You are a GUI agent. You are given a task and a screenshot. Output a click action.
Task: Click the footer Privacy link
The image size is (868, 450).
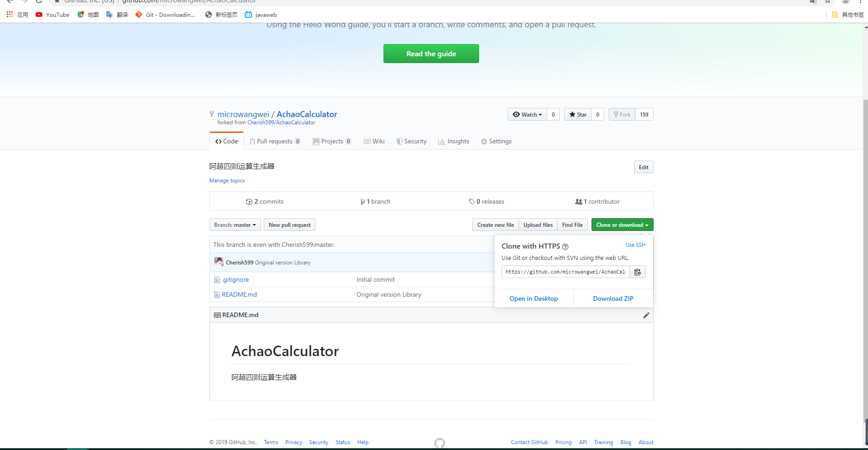click(294, 442)
